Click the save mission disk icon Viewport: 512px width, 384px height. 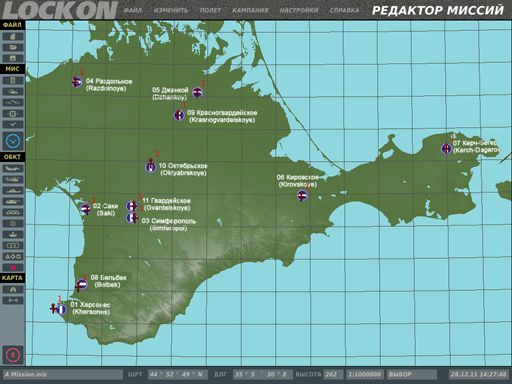[13, 58]
